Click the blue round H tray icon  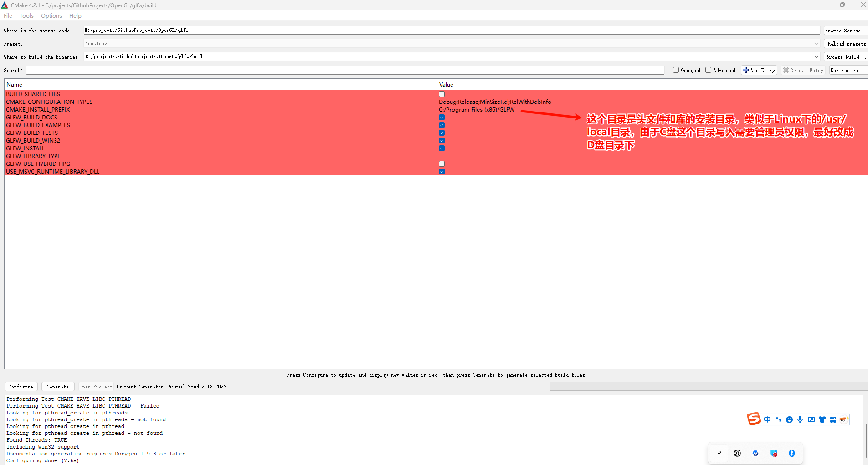coord(755,453)
